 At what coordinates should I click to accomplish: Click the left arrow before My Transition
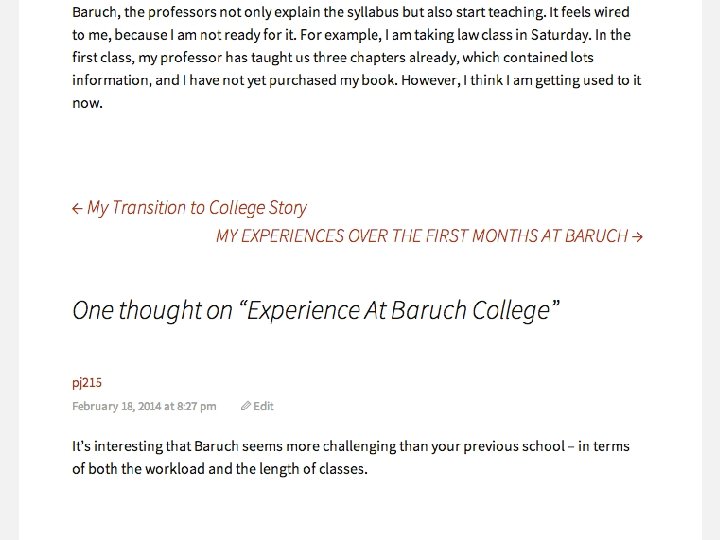pos(77,209)
